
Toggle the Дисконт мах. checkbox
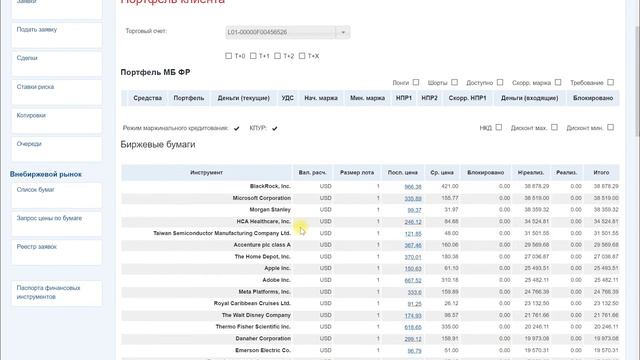click(x=554, y=127)
